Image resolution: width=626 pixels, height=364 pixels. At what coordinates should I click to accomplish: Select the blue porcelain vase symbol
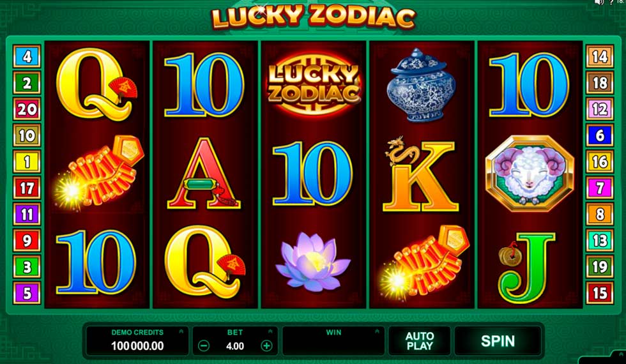coord(421,85)
